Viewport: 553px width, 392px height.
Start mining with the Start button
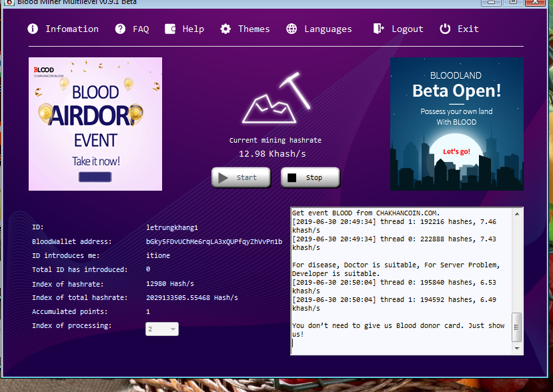point(241,177)
